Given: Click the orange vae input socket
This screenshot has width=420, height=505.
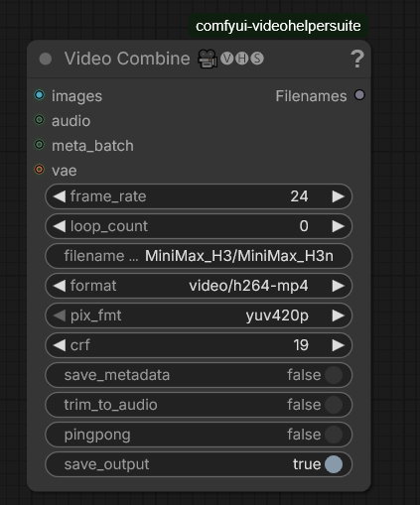Looking at the screenshot, I should pyautogui.click(x=39, y=170).
